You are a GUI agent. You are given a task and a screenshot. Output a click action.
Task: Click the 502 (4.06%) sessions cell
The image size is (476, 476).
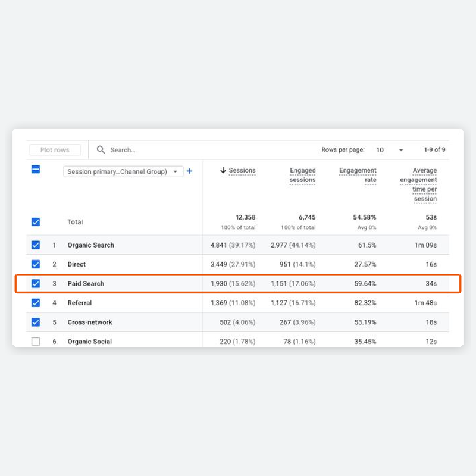(x=237, y=322)
